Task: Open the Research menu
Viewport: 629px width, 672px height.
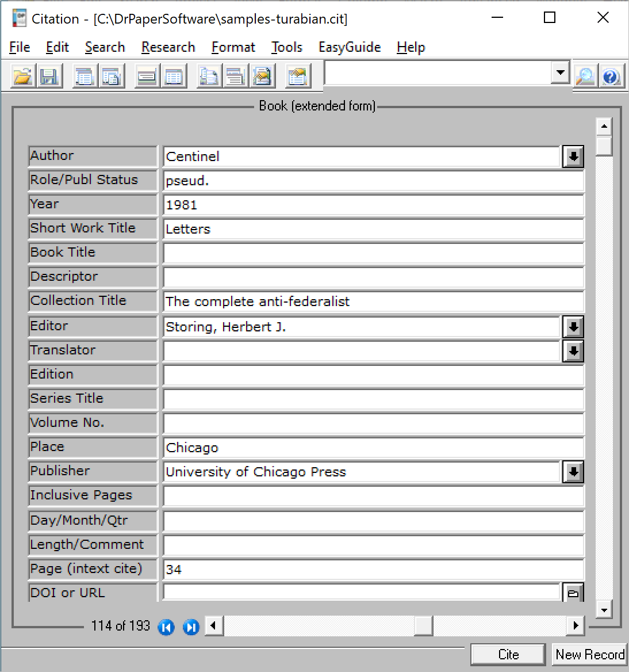Action: (x=168, y=47)
